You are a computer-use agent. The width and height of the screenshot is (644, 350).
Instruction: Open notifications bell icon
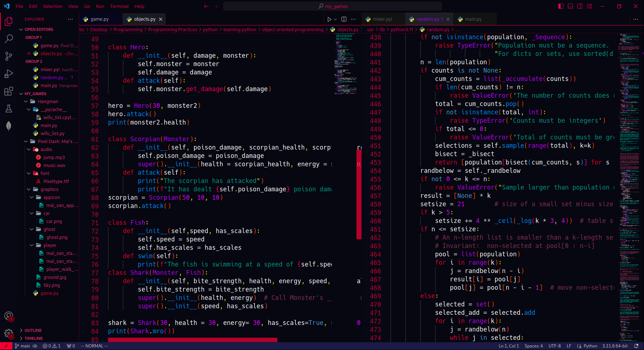click(636, 346)
